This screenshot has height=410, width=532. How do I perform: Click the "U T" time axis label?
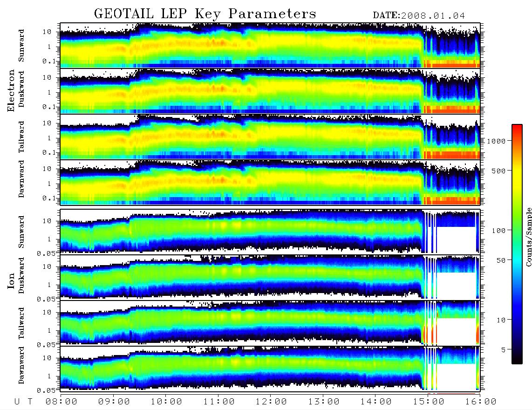23,402
